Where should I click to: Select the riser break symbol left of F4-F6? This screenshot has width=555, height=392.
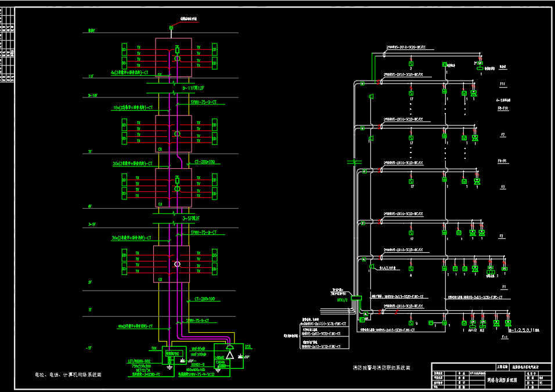click(354, 162)
